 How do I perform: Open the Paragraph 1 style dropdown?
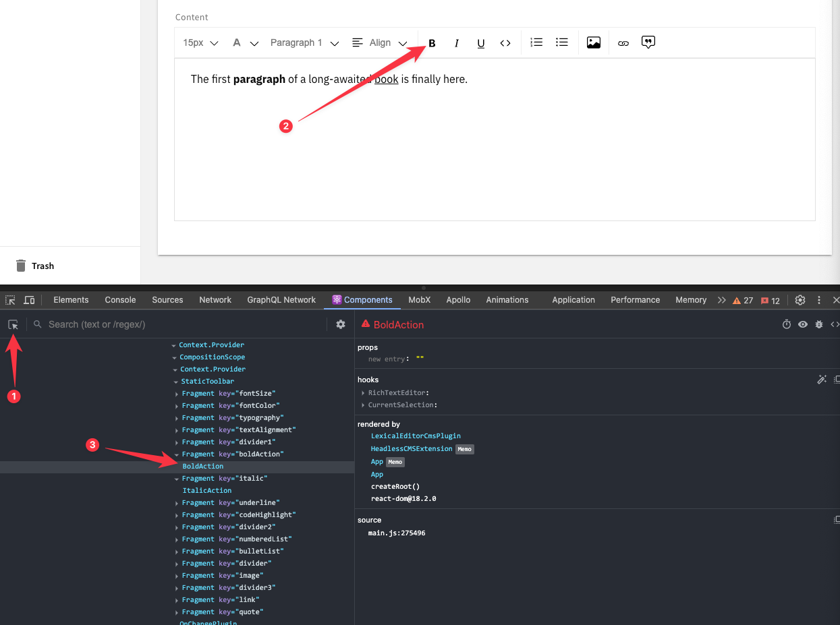tap(304, 42)
